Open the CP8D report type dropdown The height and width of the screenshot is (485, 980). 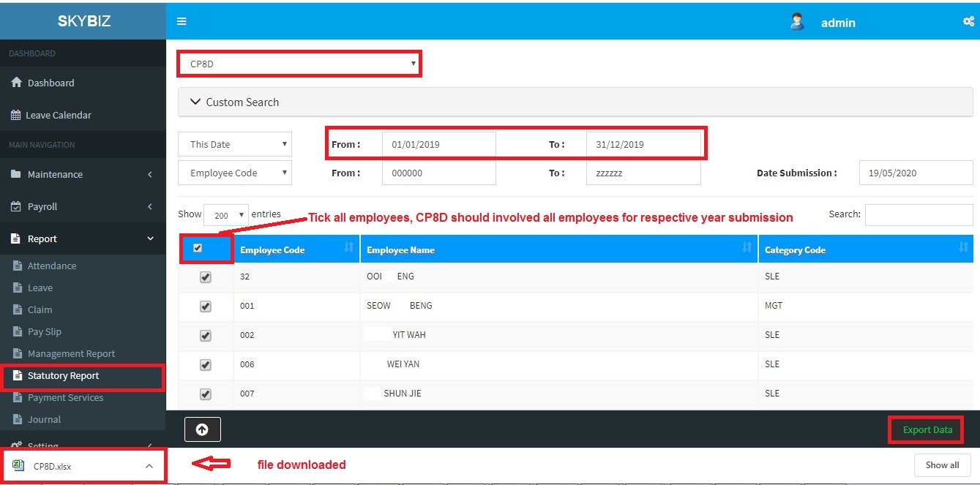[299, 64]
